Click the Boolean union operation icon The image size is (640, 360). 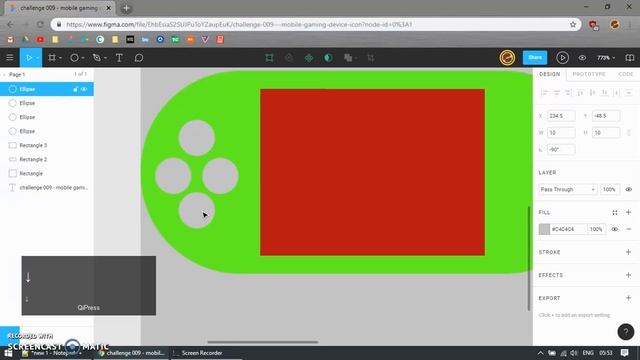348,58
